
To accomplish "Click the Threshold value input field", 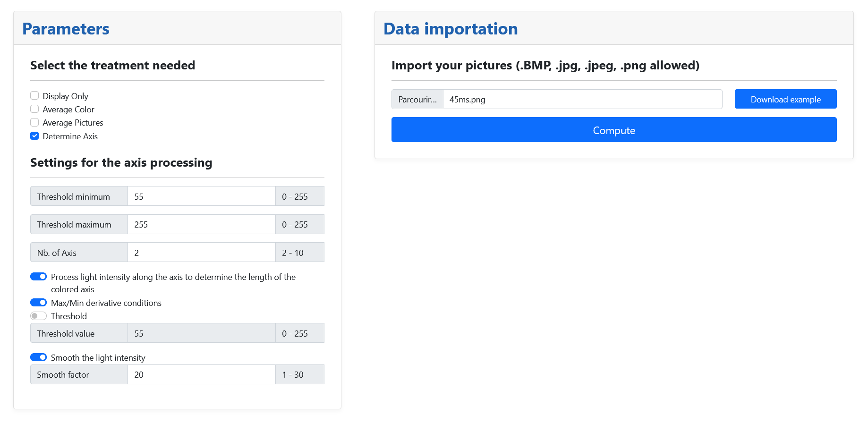I will pos(202,333).
